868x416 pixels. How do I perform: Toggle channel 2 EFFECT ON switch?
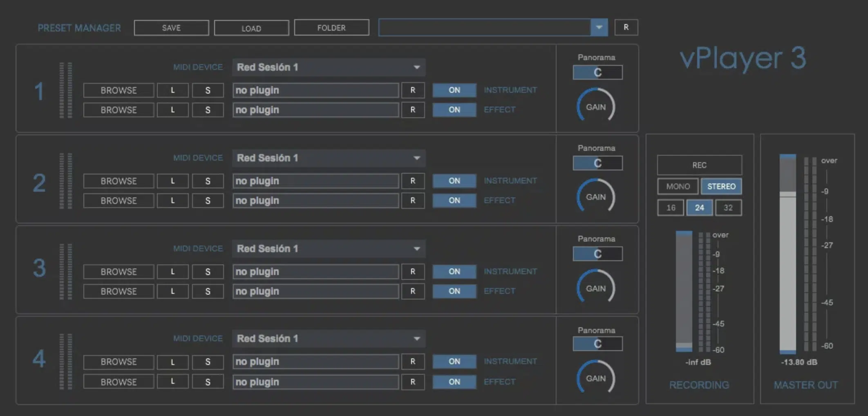coord(454,201)
